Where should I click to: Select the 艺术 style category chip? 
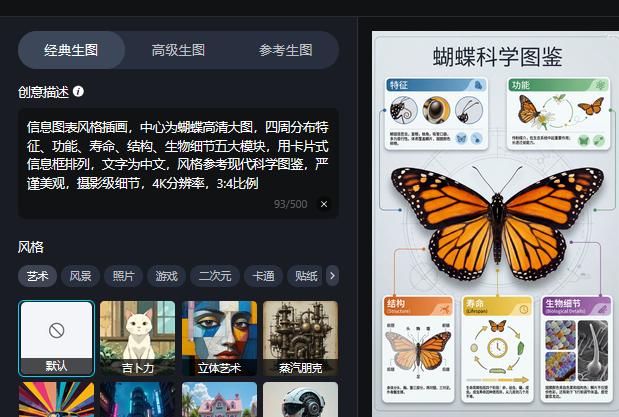coord(37,276)
